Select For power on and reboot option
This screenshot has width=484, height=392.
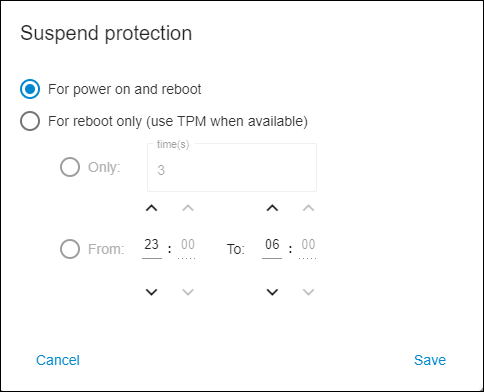[x=30, y=89]
